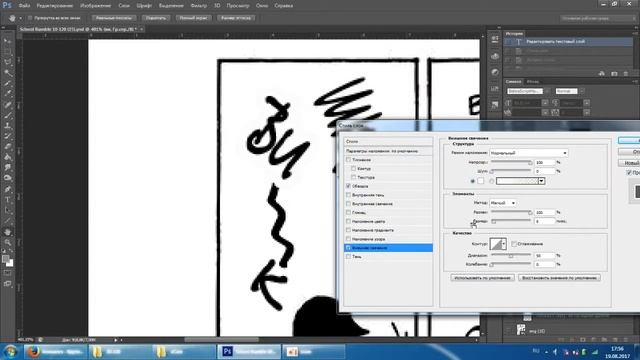This screenshot has height=360, width=640.
Task: Select the Magic Wand tool
Action: (7, 73)
